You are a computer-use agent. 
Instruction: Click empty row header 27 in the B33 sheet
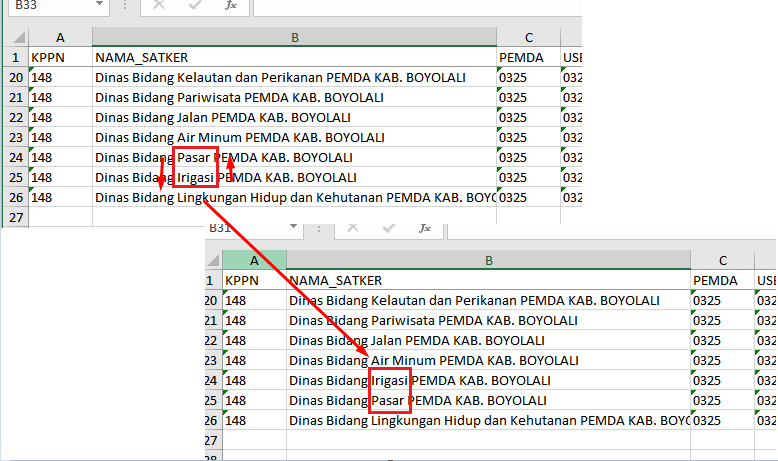tap(15, 217)
